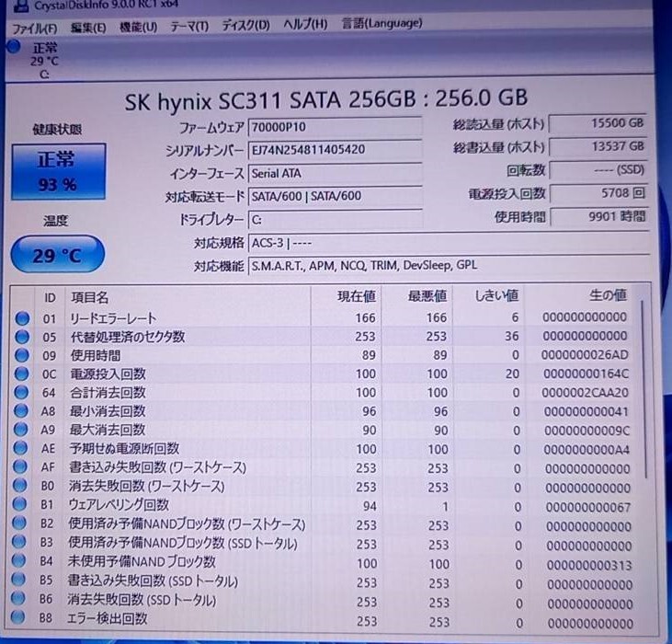672x644 pixels.
Task: Select the 代替処理済のセクタ数 attribute row
Action: [324, 336]
